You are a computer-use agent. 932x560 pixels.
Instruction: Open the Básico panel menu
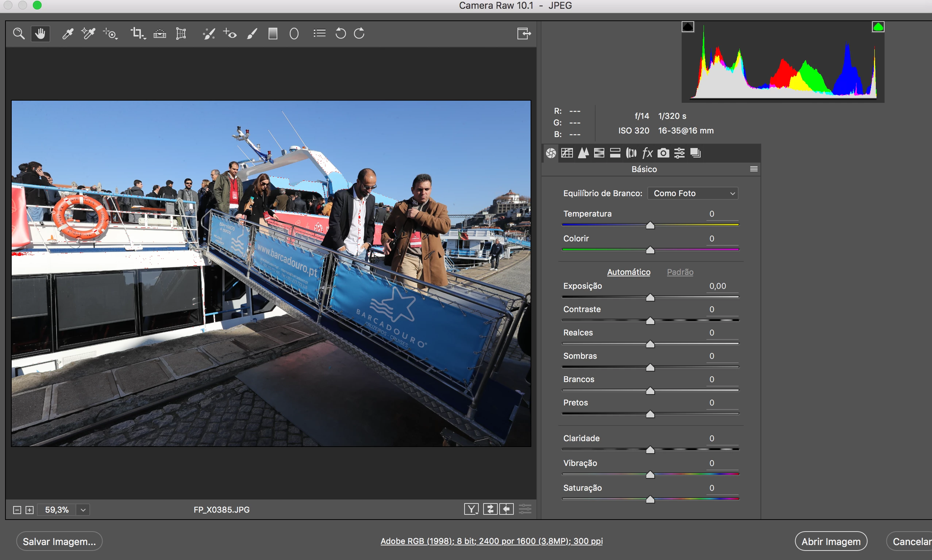pos(754,169)
